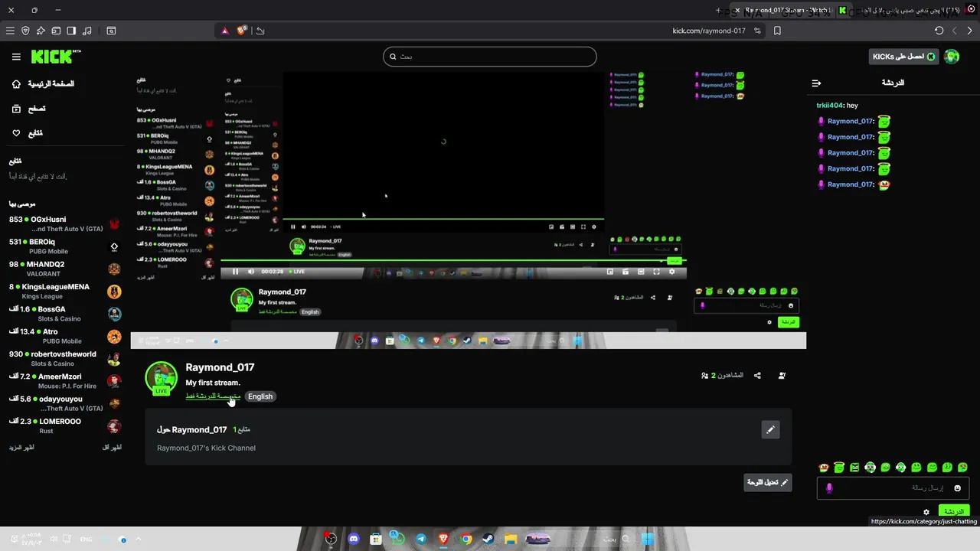Click the person-plus icon right of share
The image size is (980, 551).
coord(782,375)
